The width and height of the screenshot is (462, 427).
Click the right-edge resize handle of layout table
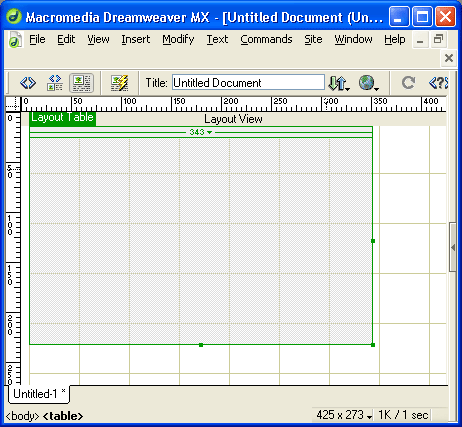coord(373,241)
